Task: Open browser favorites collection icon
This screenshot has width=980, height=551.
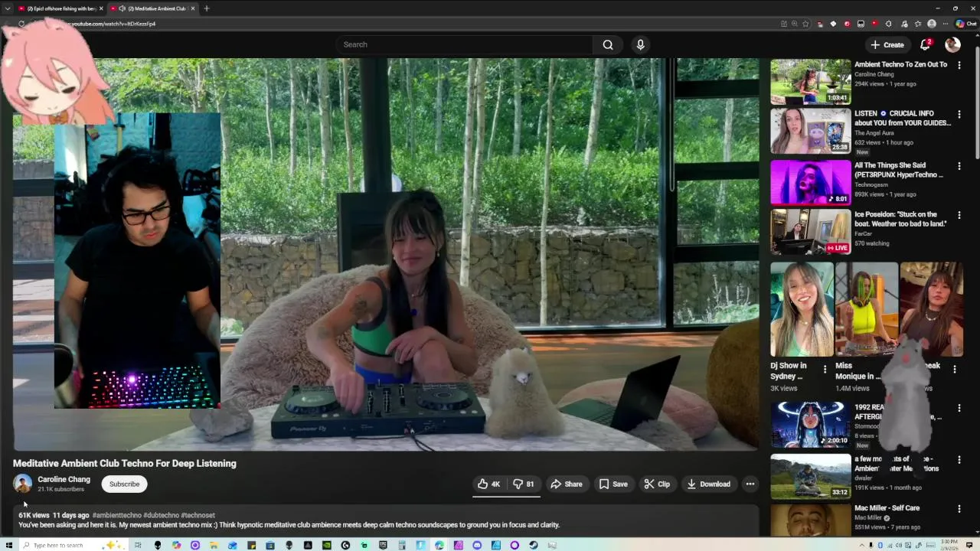Action: click(918, 24)
